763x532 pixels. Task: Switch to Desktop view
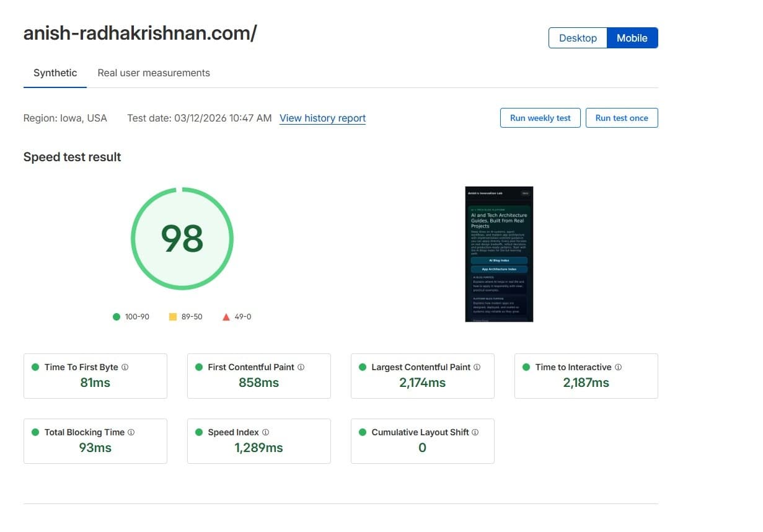point(578,38)
